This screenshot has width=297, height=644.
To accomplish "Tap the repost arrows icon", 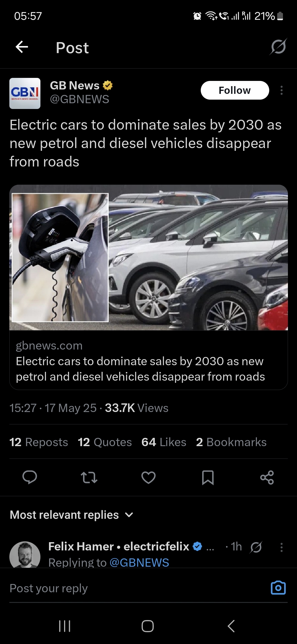I will pos(89,477).
